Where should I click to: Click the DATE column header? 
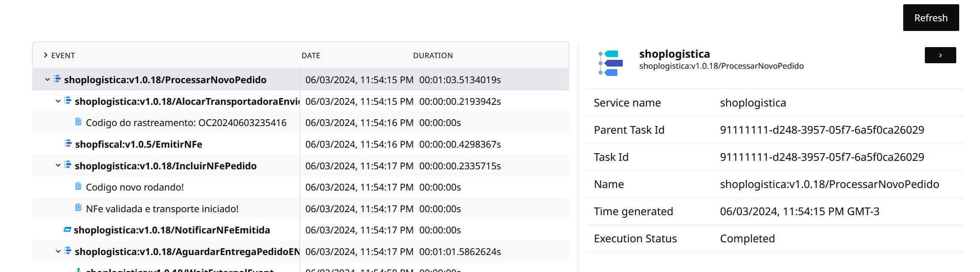[x=311, y=56]
